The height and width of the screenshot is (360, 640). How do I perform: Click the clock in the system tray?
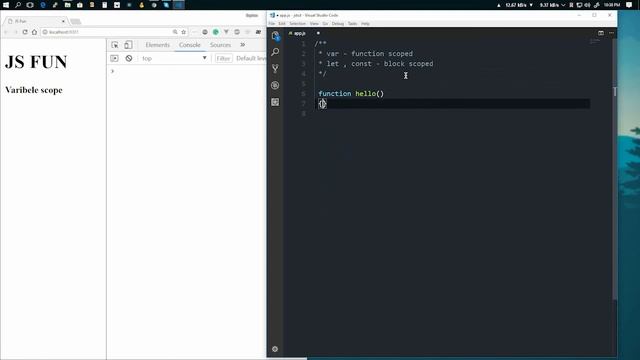pos(611,5)
